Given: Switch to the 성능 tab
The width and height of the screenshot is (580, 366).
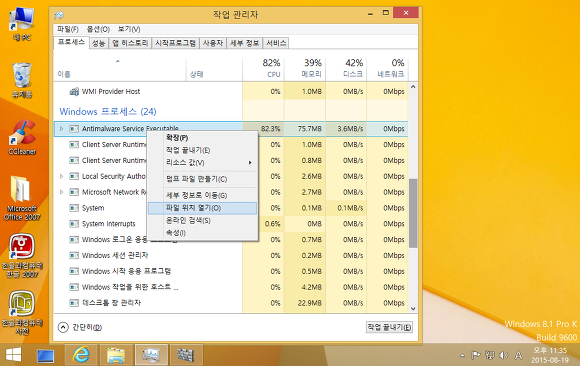Looking at the screenshot, I should pos(98,43).
